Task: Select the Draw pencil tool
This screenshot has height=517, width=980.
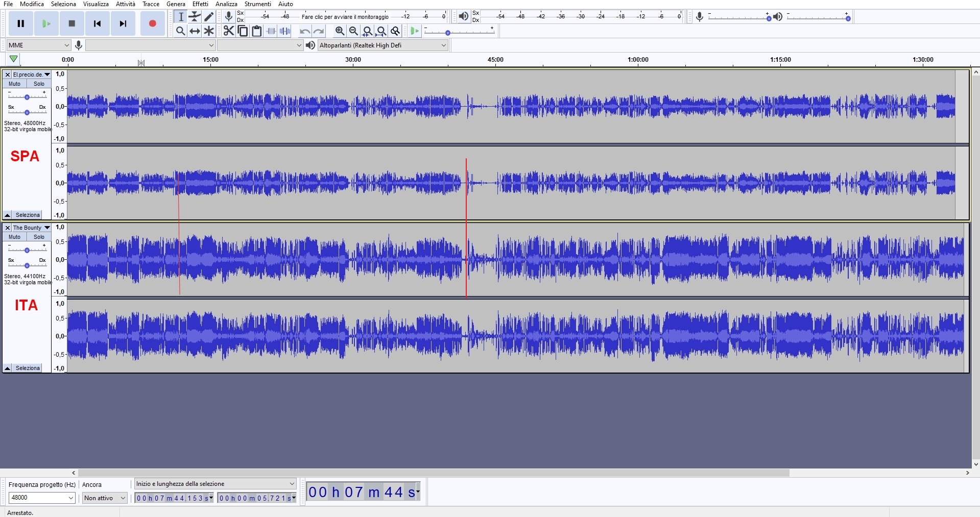Action: pos(209,17)
